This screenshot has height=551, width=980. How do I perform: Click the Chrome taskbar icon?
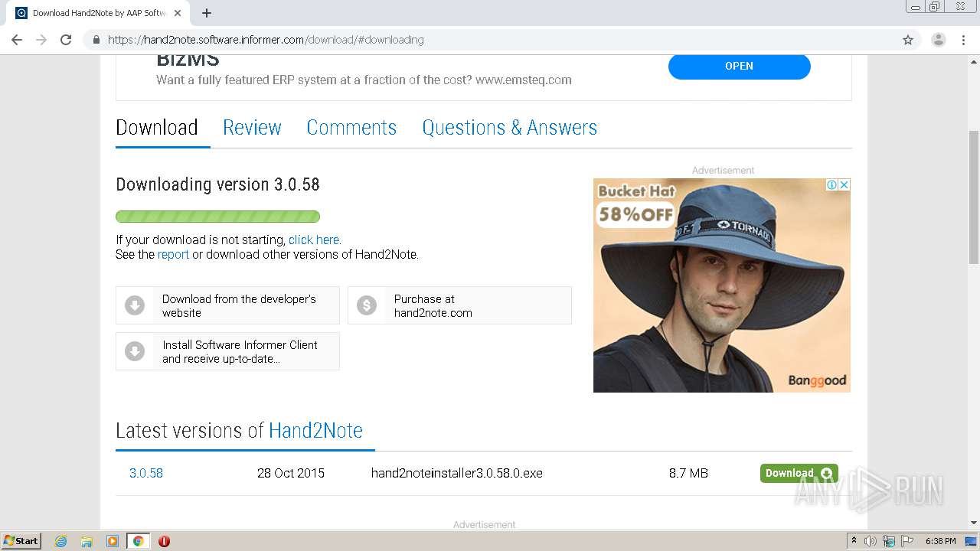[138, 541]
